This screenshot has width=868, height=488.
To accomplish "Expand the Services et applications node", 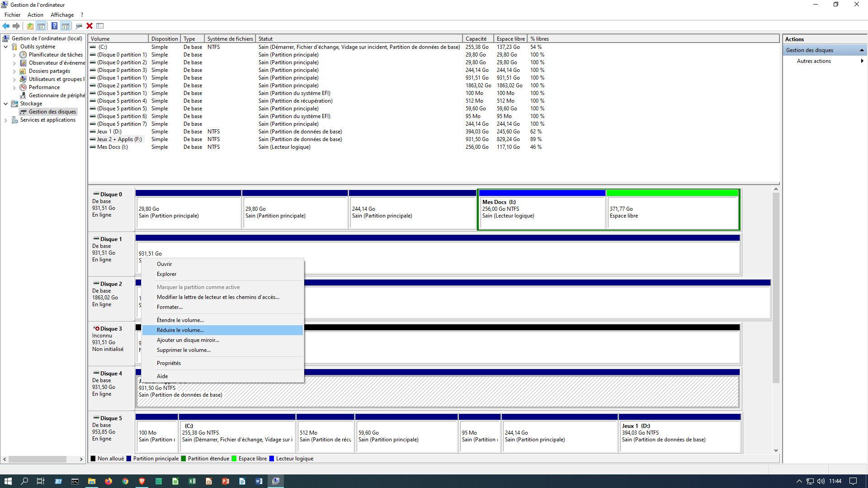I will click(6, 120).
